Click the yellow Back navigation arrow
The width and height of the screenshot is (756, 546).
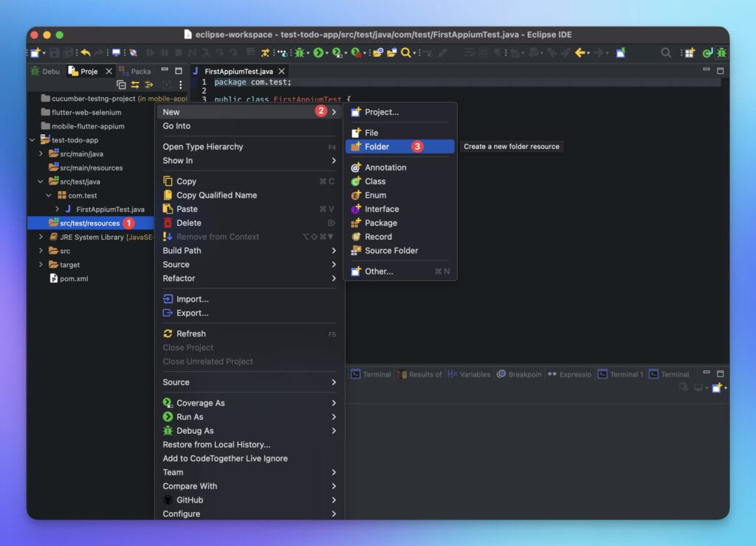[x=580, y=52]
